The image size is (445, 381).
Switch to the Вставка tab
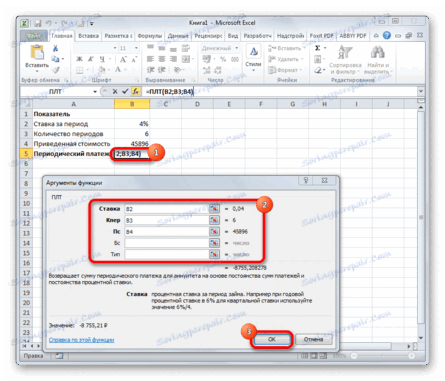(x=88, y=36)
